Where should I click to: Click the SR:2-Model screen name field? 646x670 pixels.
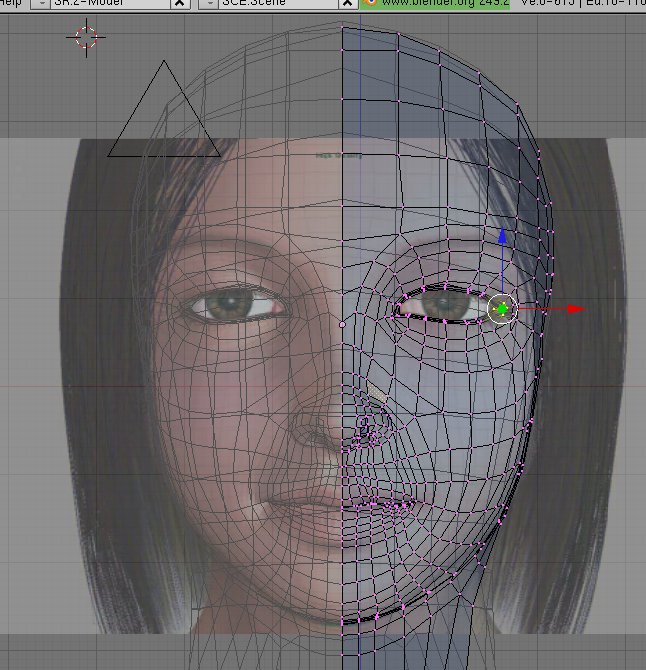pyautogui.click(x=110, y=3)
